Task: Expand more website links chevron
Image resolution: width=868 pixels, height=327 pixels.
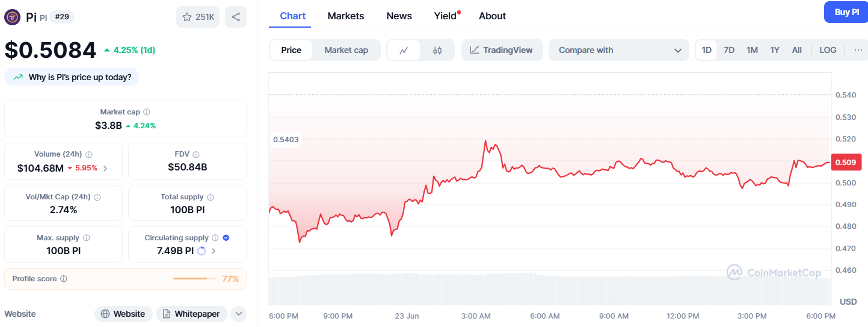Action: (x=239, y=314)
